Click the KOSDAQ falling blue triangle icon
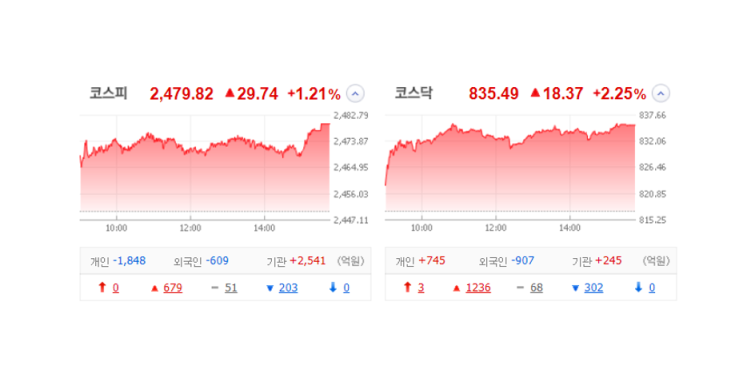This screenshot has width=743, height=389. pos(575,288)
